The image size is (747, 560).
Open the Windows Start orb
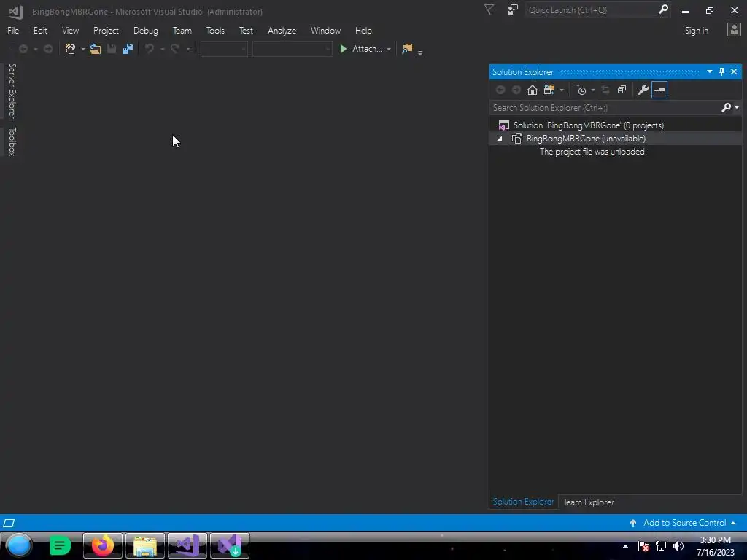pos(19,545)
